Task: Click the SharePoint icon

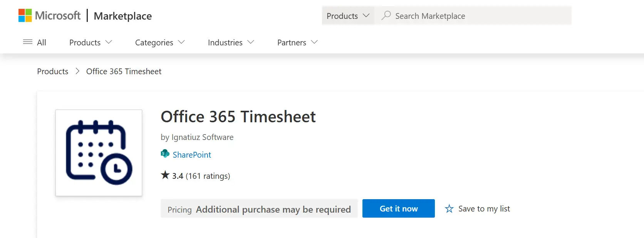Action: pos(165,154)
